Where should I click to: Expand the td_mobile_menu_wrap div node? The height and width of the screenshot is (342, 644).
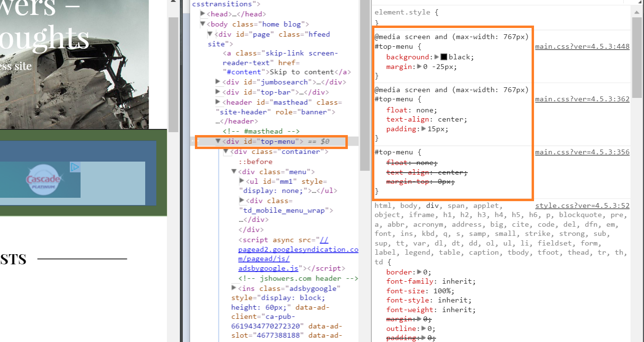242,200
